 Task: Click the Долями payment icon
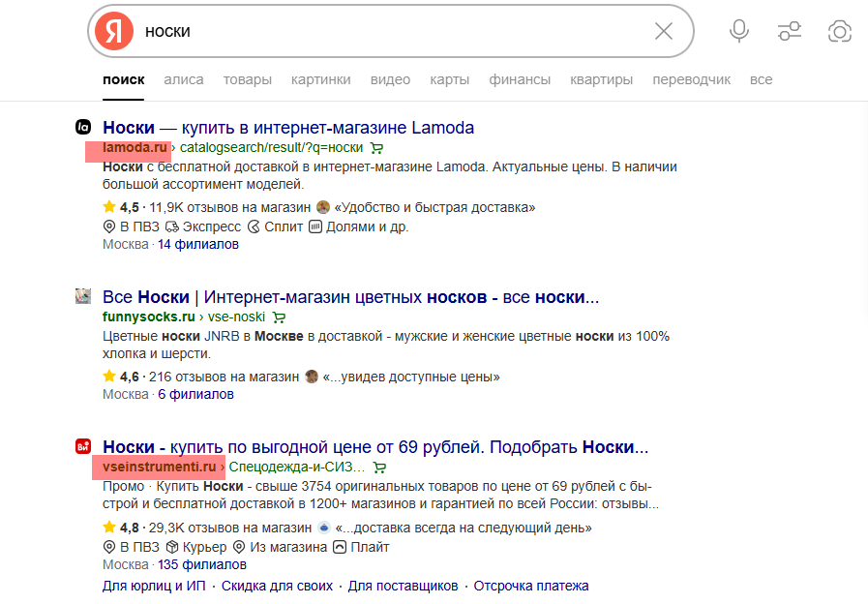[315, 226]
